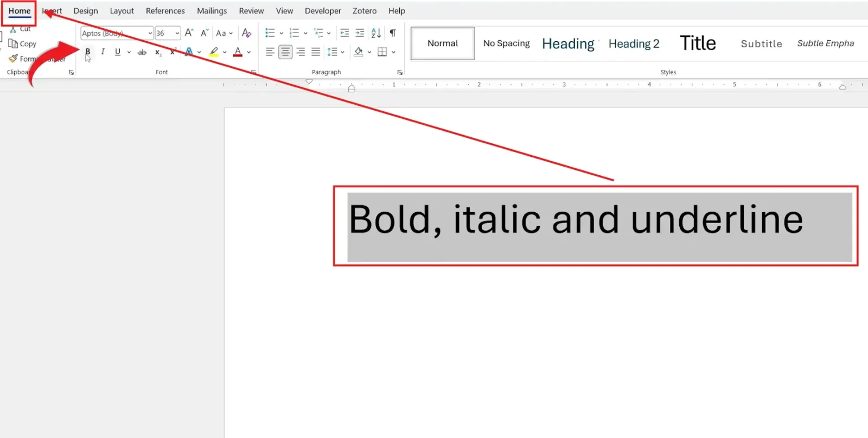
Task: Start a multilevel list
Action: point(319,33)
